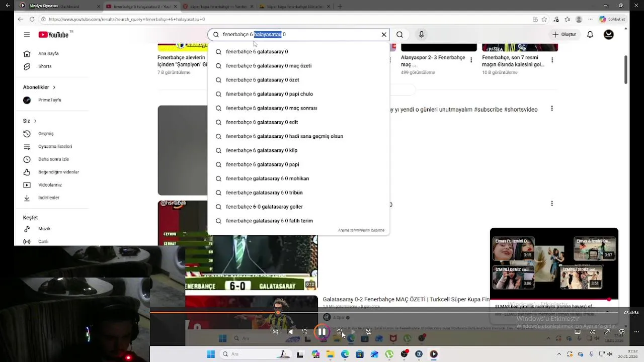
Task: Click the Oluştur create button
Action: click(x=564, y=35)
